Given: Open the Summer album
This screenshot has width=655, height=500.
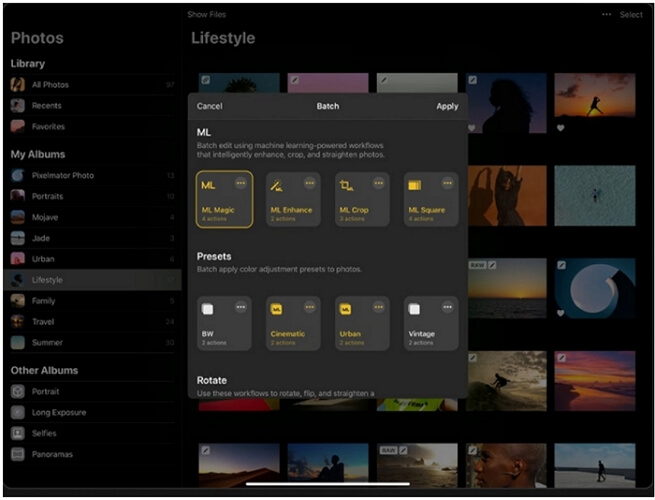Looking at the screenshot, I should click(92, 343).
